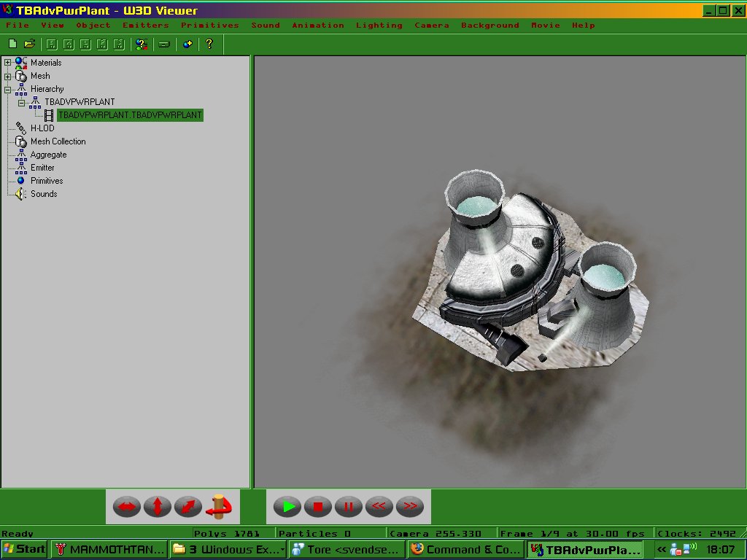The width and height of the screenshot is (747, 560).
Task: Select the Sounds entry in the sidebar tree
Action: 44,193
